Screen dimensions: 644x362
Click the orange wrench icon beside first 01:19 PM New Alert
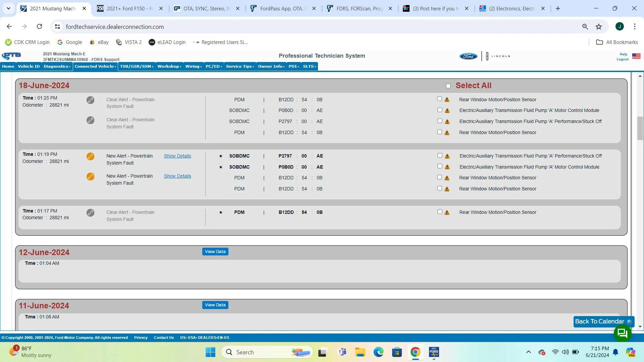pos(90,157)
